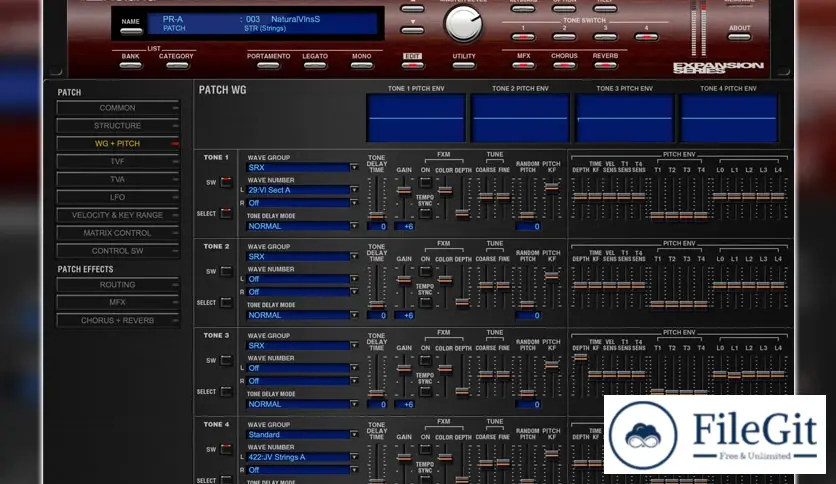Toggle Tone Switch 2 button

564,37
